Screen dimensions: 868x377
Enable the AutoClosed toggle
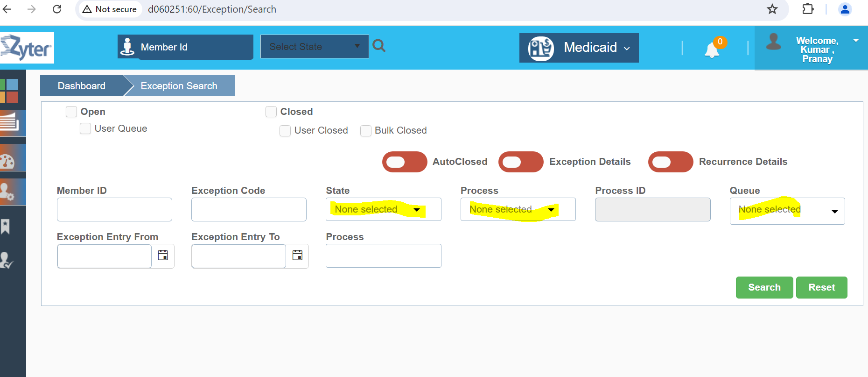pos(404,162)
